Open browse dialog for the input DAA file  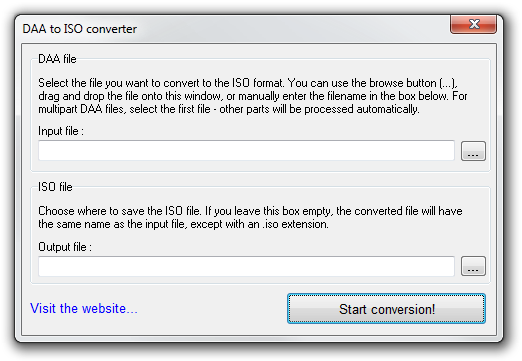tap(473, 151)
